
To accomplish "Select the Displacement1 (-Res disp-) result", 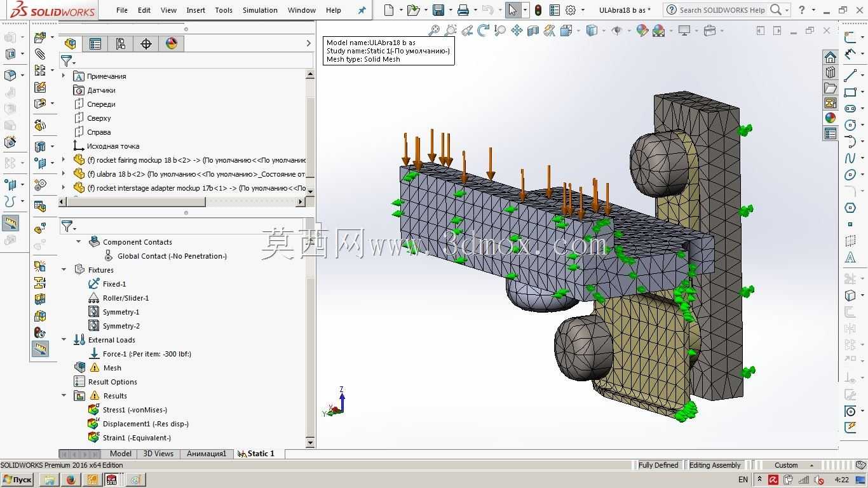I will tap(146, 424).
